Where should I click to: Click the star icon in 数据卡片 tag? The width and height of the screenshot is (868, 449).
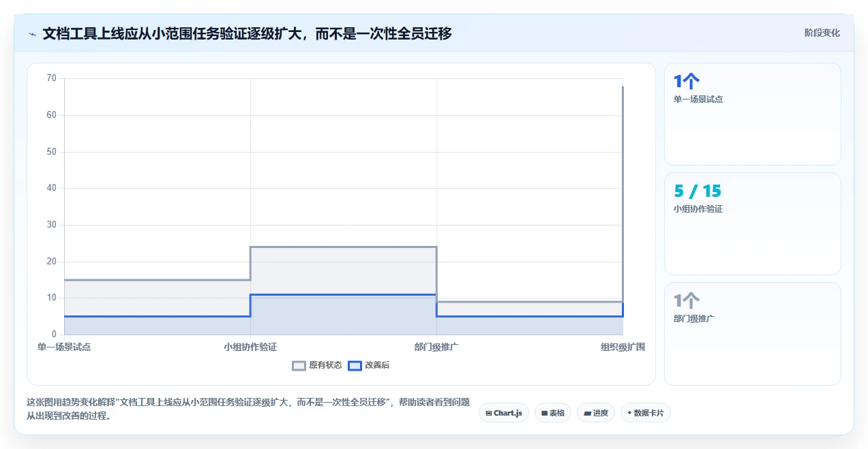coord(629,413)
